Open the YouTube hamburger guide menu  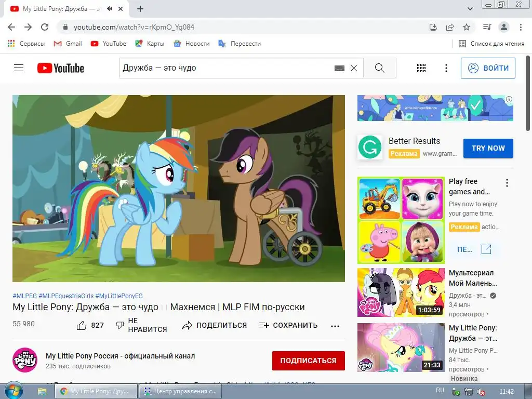click(19, 68)
